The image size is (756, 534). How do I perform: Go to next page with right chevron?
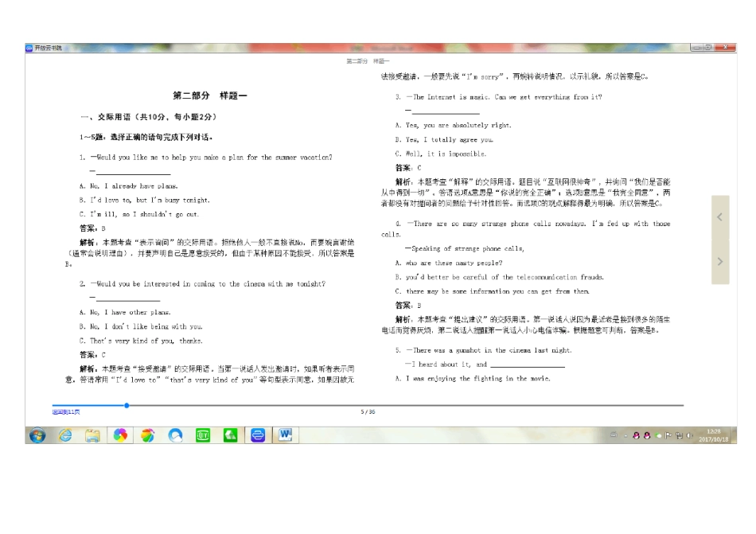point(720,262)
